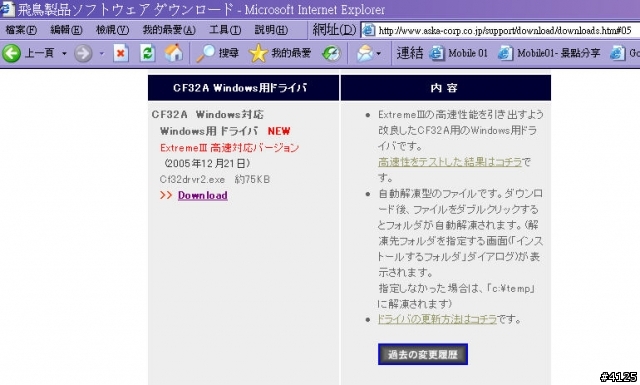Click the red NEW label
This screenshot has width=640, height=385.
point(279,131)
